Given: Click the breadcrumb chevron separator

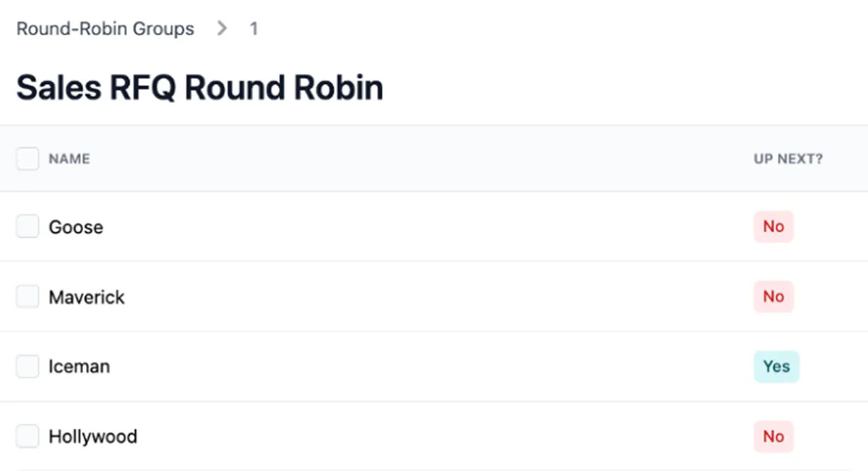Looking at the screenshot, I should [x=221, y=28].
